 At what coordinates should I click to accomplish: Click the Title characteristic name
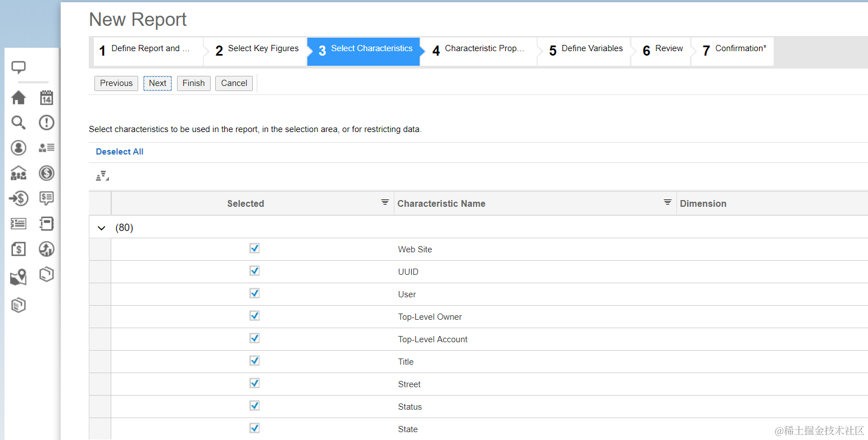click(406, 362)
